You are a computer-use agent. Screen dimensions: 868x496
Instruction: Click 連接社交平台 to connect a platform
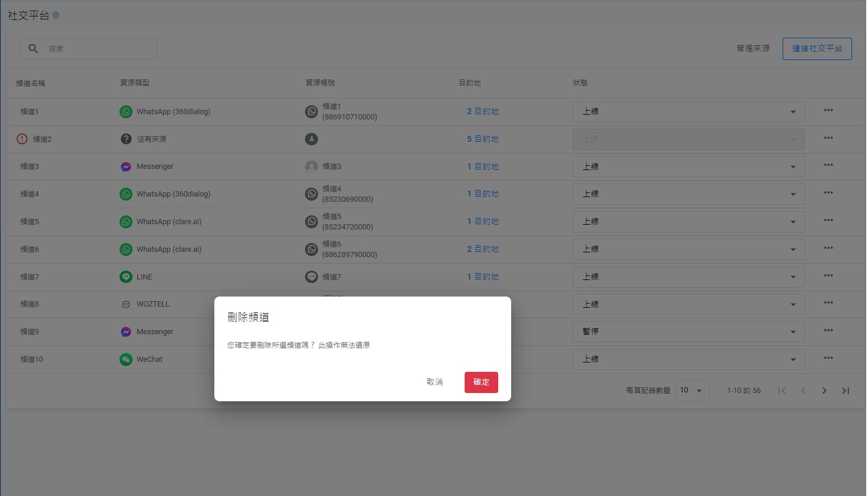coord(817,49)
